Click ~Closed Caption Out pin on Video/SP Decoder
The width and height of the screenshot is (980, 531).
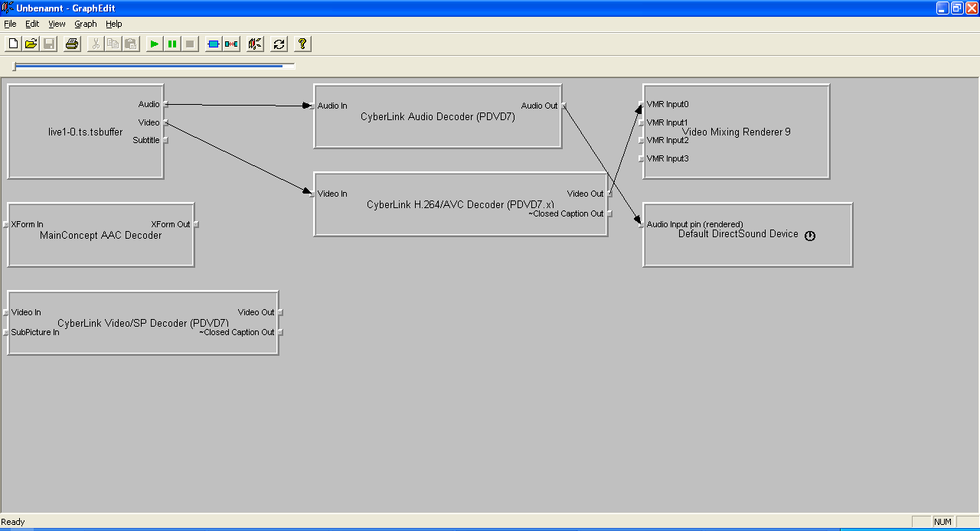(x=279, y=332)
